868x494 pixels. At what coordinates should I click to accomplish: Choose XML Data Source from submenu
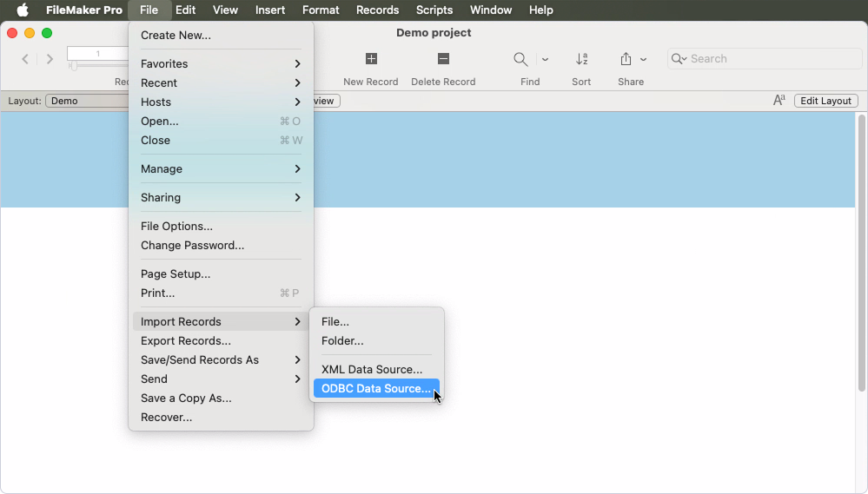click(x=376, y=369)
